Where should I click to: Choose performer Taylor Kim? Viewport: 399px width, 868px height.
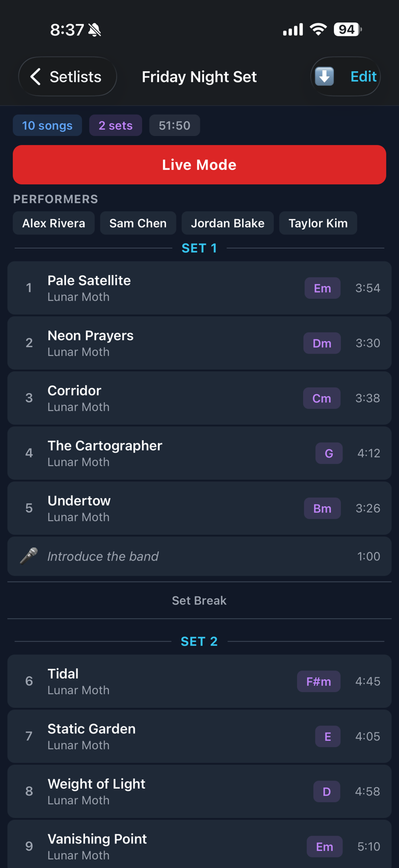pyautogui.click(x=318, y=223)
